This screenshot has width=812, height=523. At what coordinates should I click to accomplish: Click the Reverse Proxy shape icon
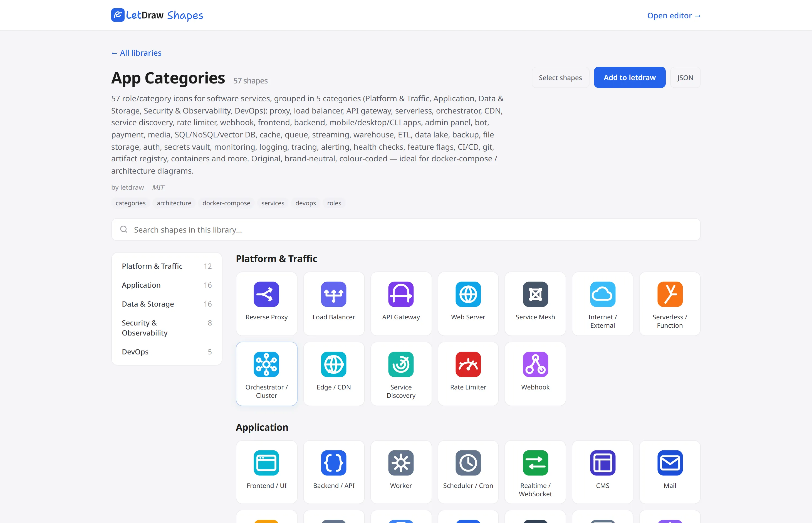coord(266,294)
